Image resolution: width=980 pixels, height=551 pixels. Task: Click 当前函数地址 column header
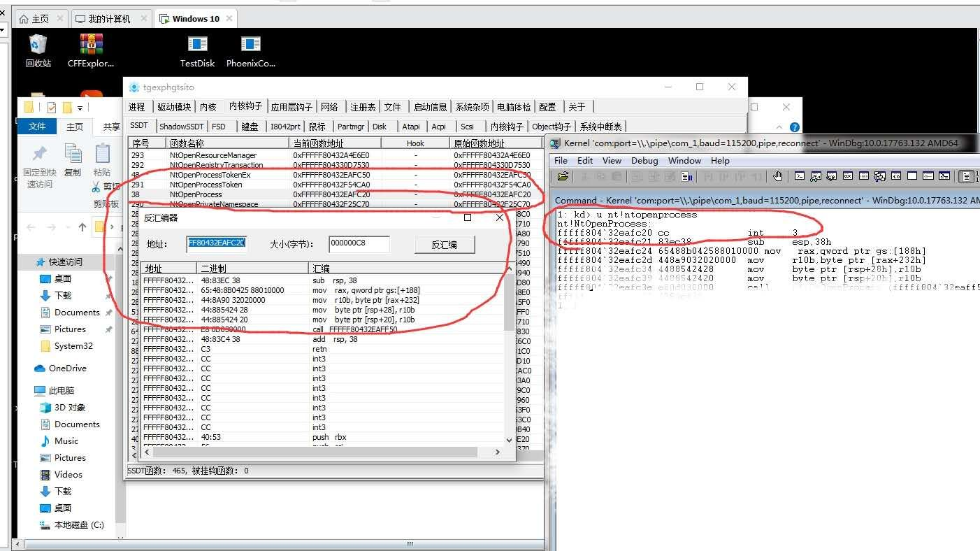point(335,143)
